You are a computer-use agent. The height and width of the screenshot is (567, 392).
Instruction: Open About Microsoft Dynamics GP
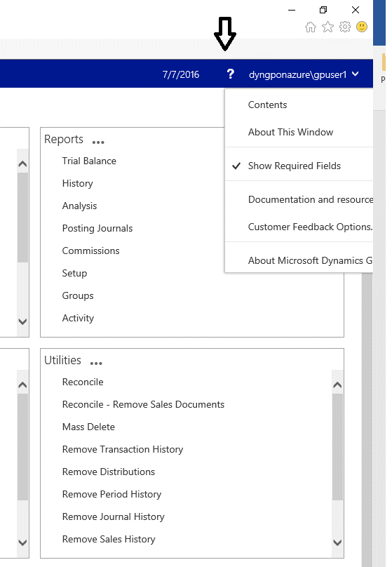pyautogui.click(x=310, y=260)
